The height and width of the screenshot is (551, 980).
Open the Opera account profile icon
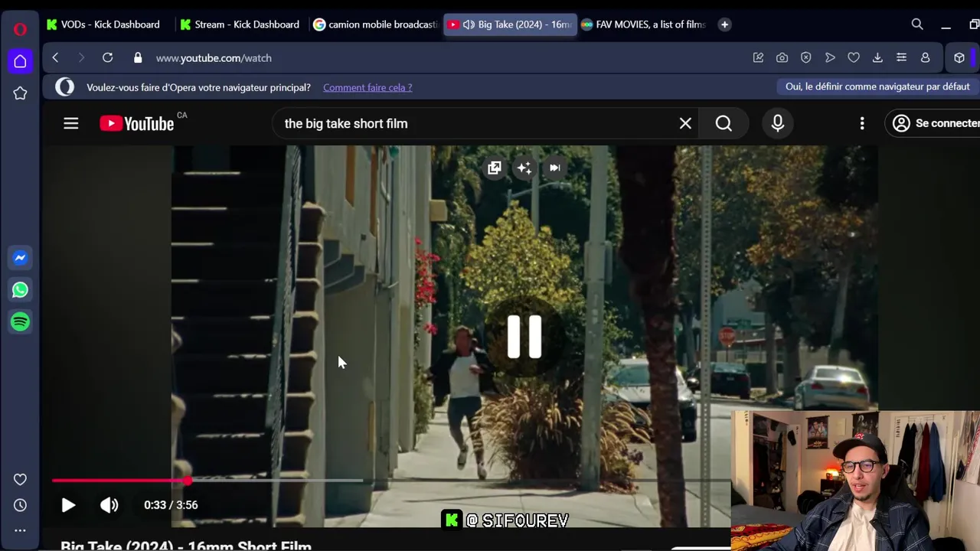click(x=925, y=57)
